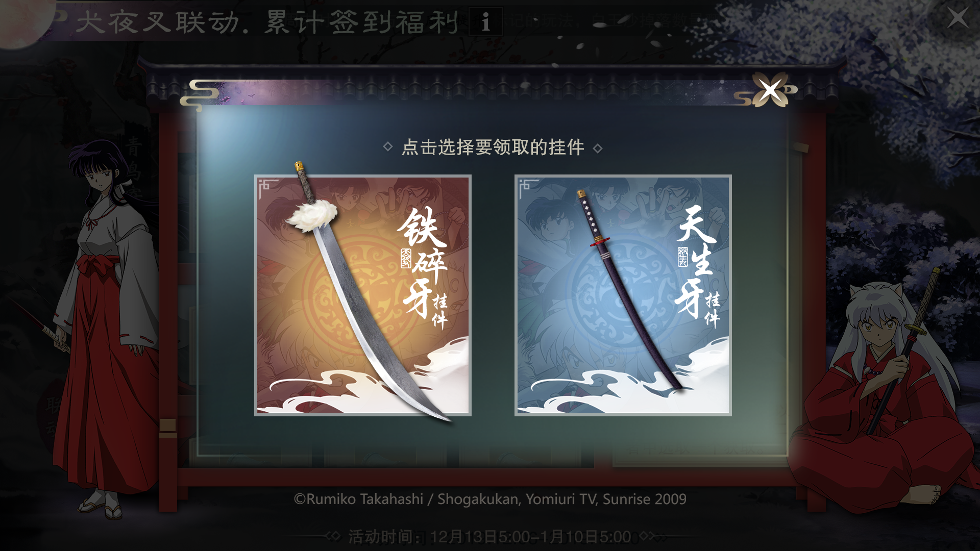Click the small seal stamp on the 天生牙 card
Image resolution: width=980 pixels, height=551 pixels.
pyautogui.click(x=683, y=257)
